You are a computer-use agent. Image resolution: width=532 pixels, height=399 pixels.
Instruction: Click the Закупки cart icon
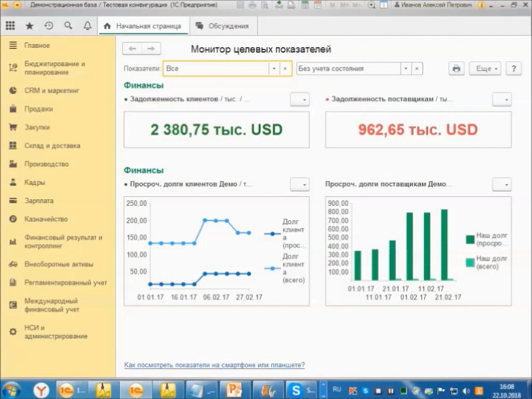13,127
